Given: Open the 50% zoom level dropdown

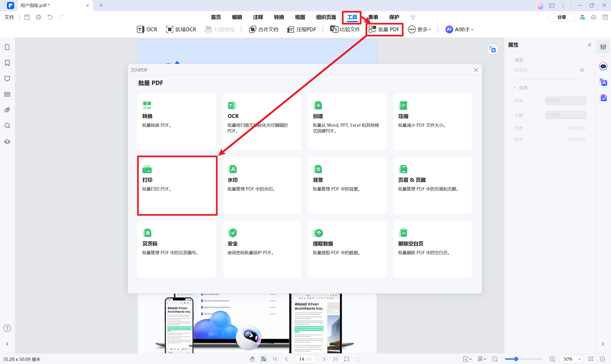Looking at the screenshot, I should pos(580,359).
